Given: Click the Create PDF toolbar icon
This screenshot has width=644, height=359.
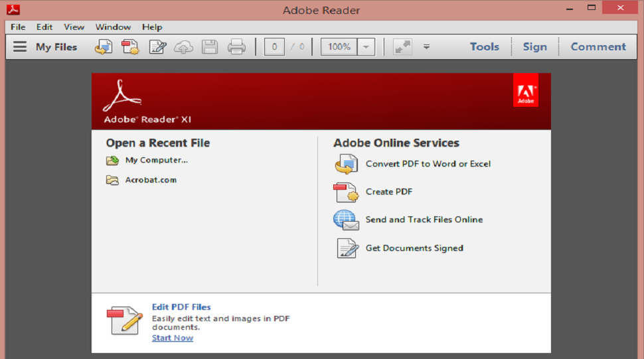Looking at the screenshot, I should click(x=130, y=46).
